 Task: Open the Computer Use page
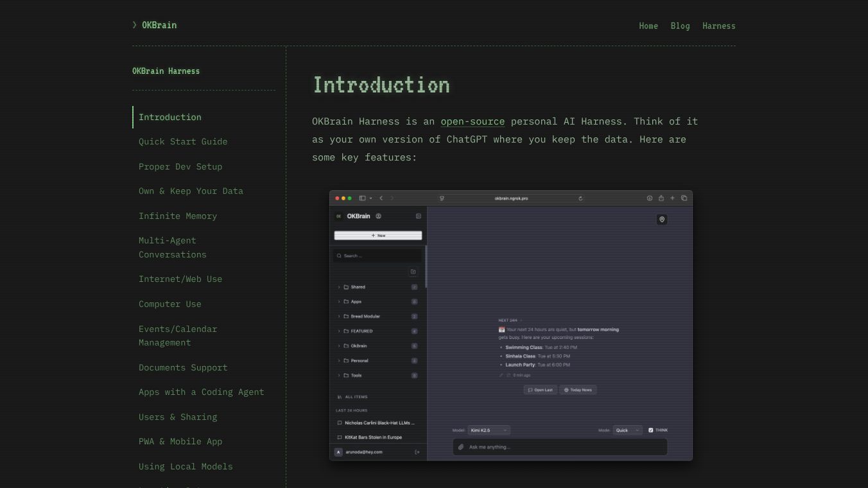tap(170, 304)
